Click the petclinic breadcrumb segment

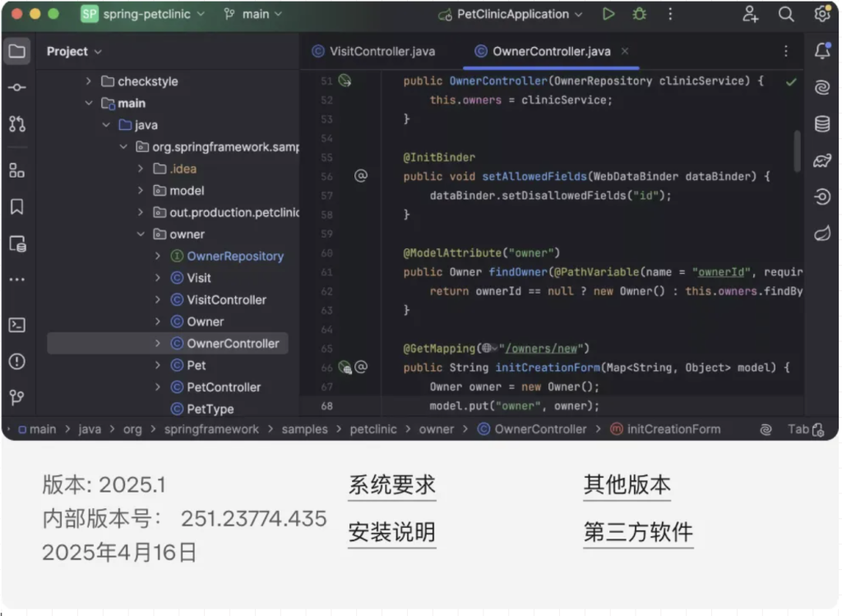coord(373,429)
